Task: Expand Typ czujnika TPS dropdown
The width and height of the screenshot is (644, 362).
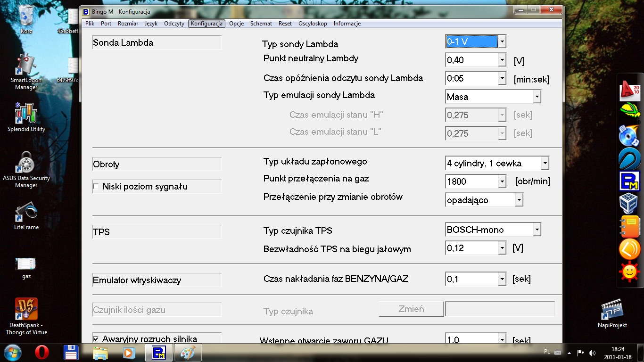Action: click(x=537, y=230)
